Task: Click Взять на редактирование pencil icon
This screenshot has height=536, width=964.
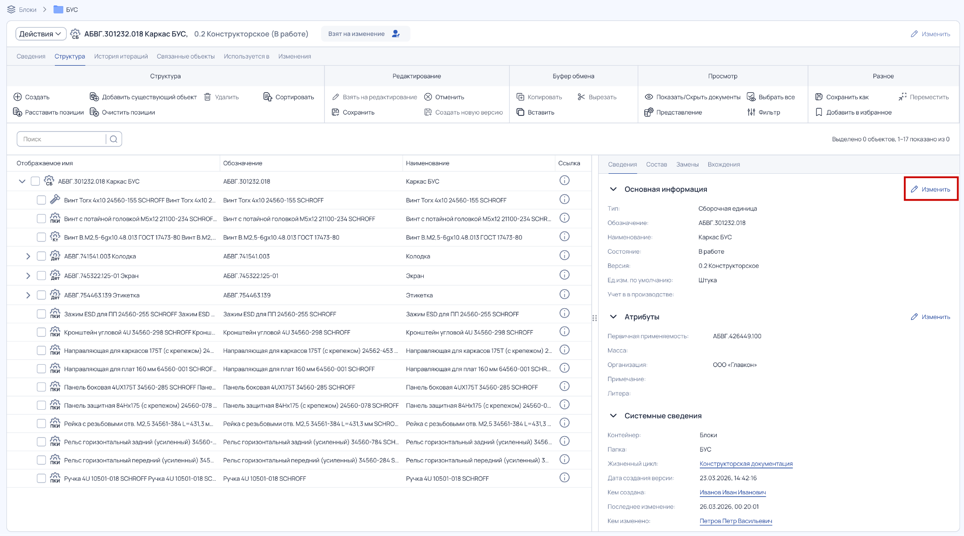Action: click(336, 97)
